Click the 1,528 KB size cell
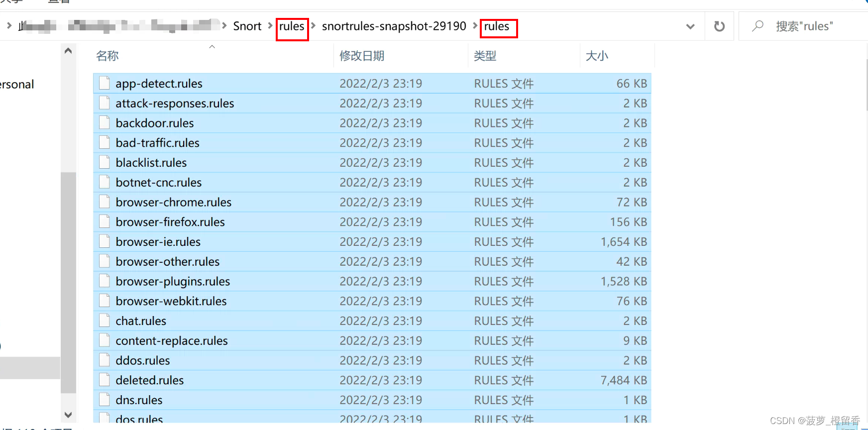 [x=624, y=281]
